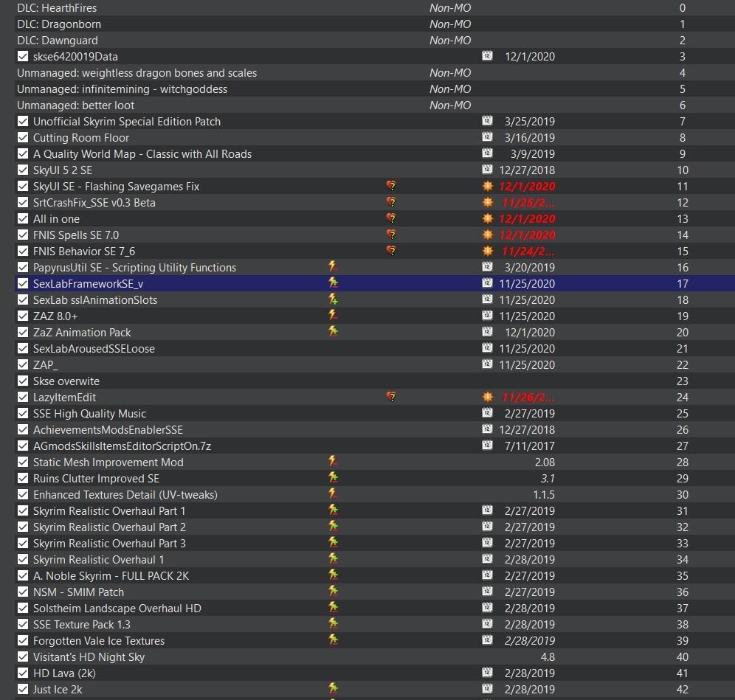
Task: Click version 3.1 for Ruins Clutter Improved
Action: (x=548, y=479)
